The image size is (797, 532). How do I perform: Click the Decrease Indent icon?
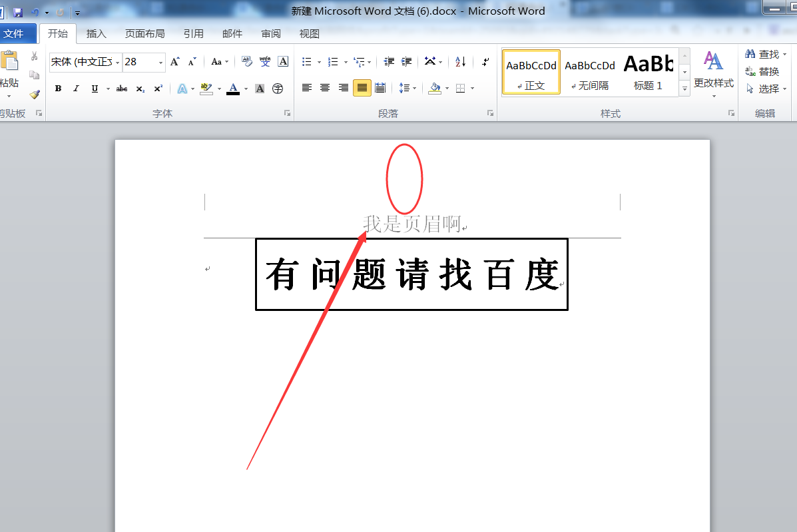tap(389, 62)
